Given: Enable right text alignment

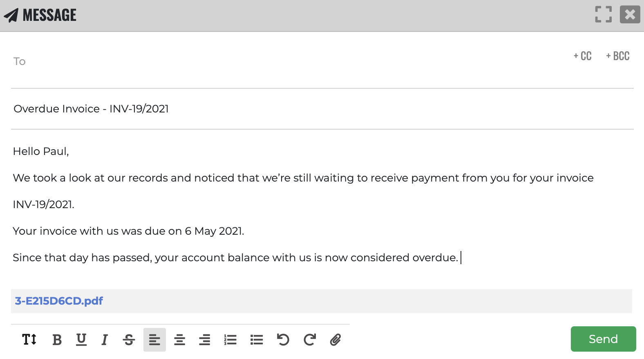Looking at the screenshot, I should click(205, 339).
